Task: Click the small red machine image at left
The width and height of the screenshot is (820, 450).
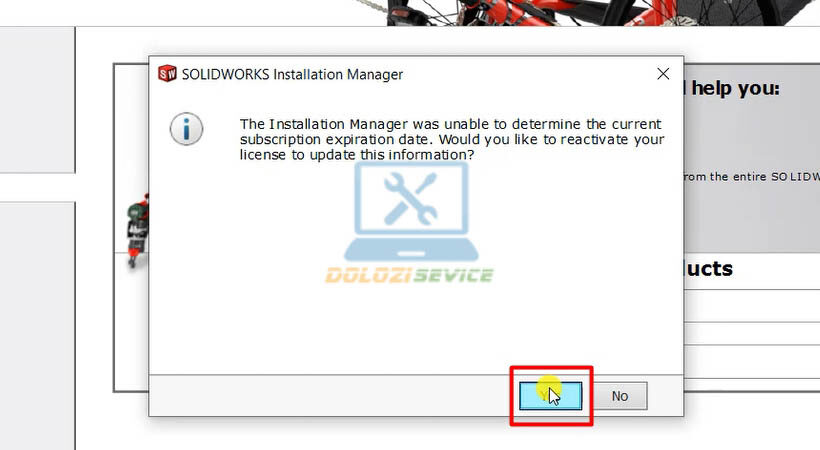Action: [139, 230]
